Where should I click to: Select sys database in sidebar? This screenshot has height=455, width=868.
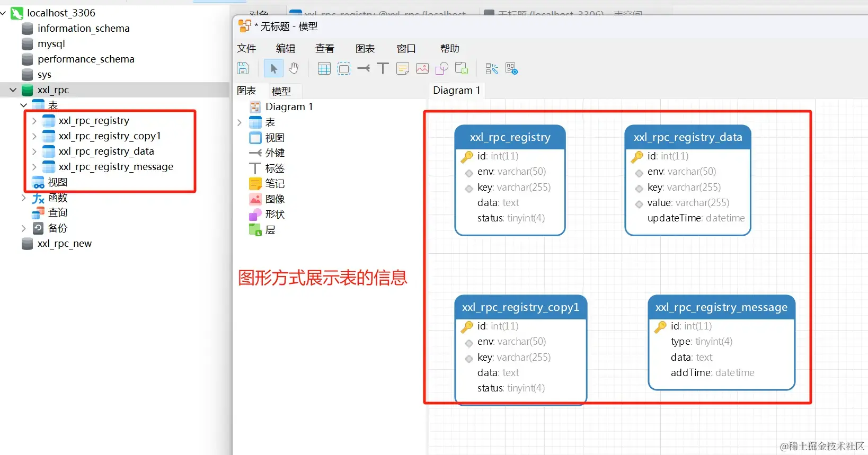point(44,74)
